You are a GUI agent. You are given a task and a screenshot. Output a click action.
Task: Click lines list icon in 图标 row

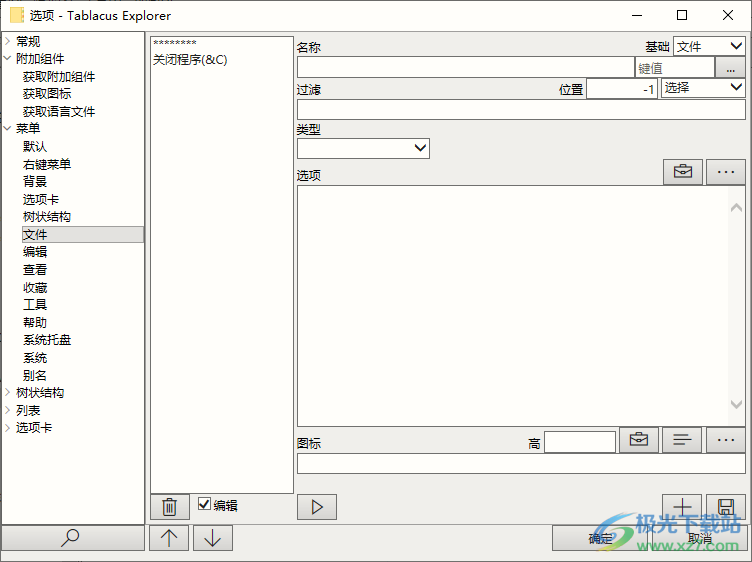[682, 440]
